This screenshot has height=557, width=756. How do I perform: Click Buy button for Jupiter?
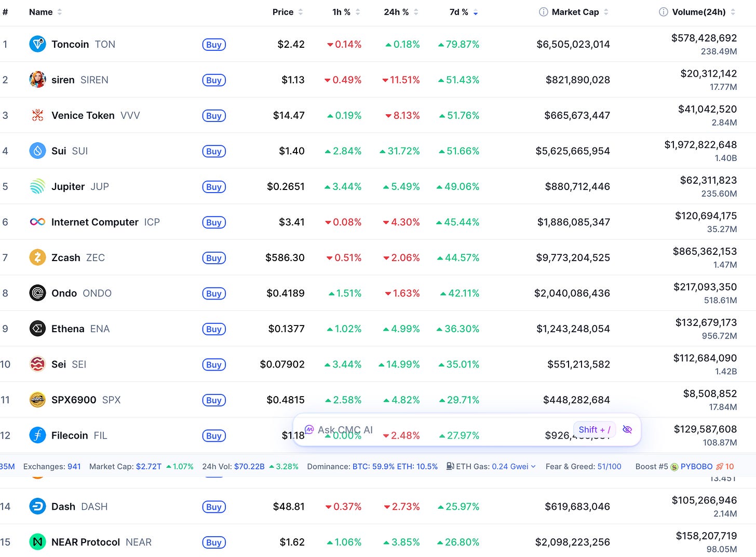(x=214, y=186)
